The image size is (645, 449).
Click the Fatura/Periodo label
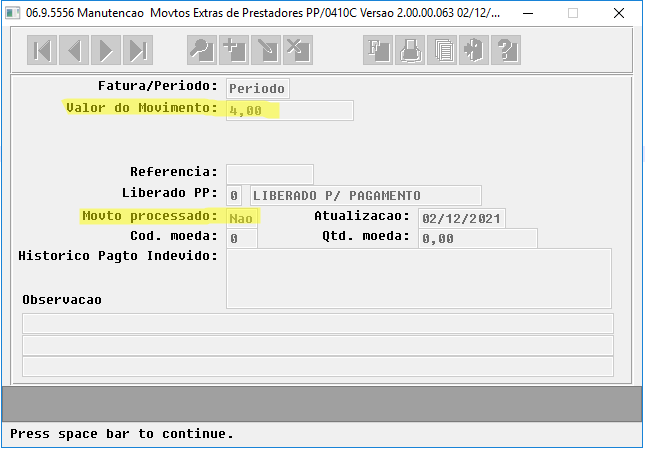point(158,86)
